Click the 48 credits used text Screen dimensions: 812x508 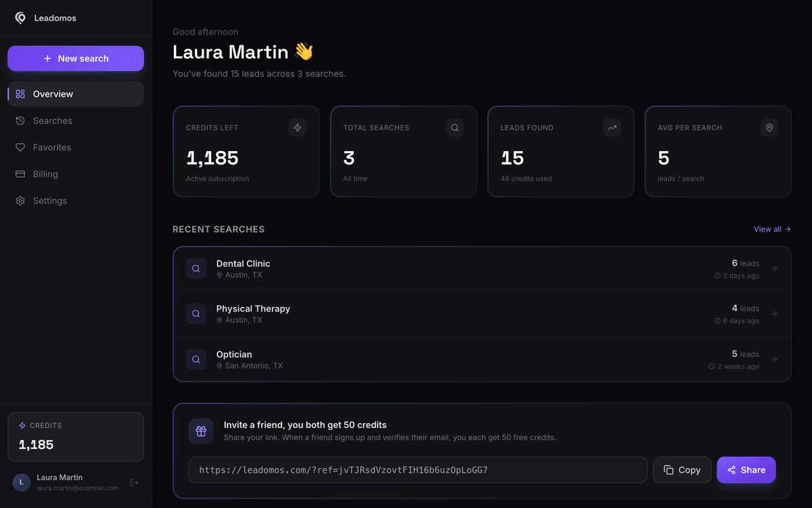(526, 179)
